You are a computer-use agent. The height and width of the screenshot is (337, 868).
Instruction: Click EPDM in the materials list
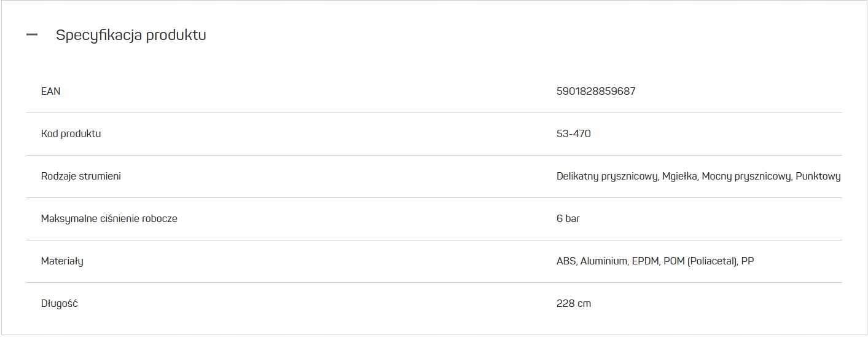tap(645, 261)
